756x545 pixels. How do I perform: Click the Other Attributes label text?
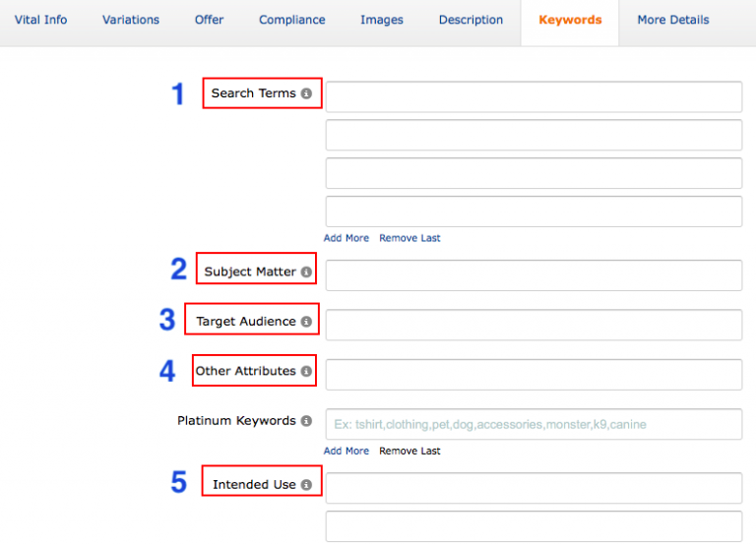tap(245, 371)
